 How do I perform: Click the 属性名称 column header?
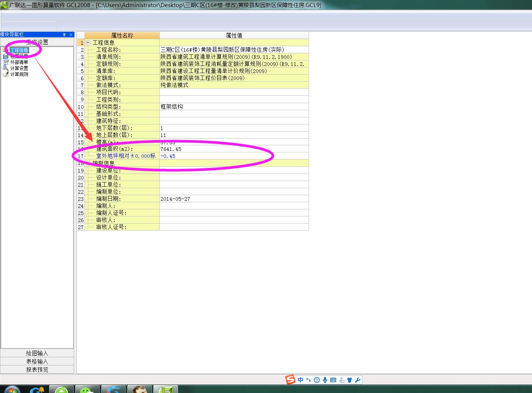point(122,35)
